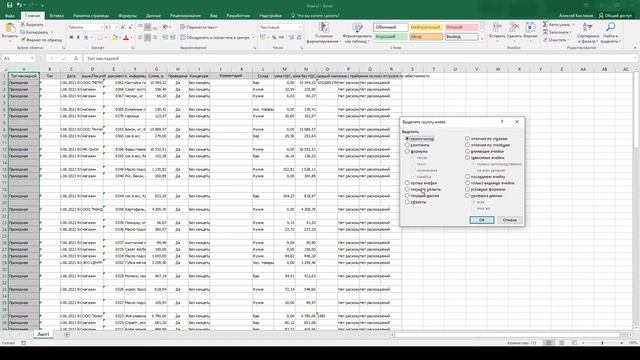
Task: Click the insert function fx icon
Action: click(76, 58)
